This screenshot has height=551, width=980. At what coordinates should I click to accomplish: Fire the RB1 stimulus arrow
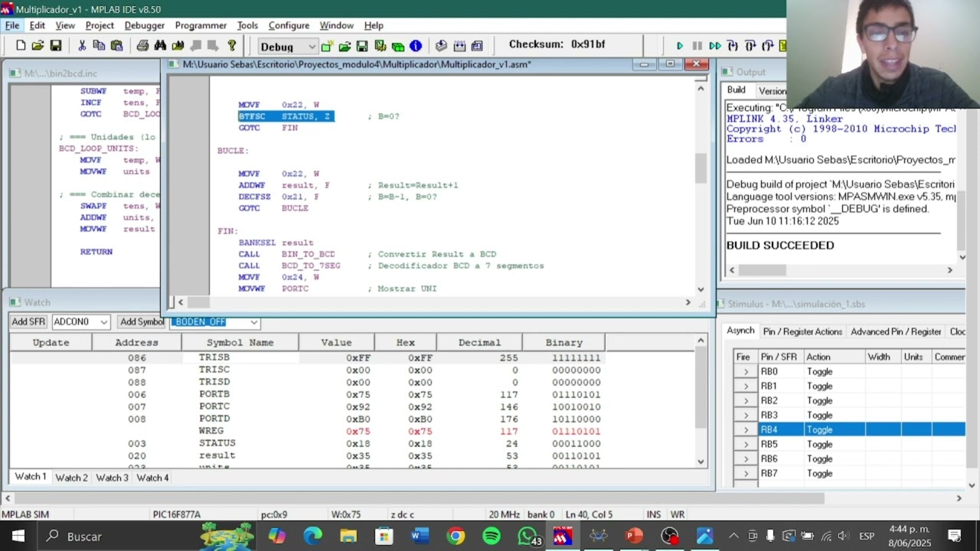point(746,386)
